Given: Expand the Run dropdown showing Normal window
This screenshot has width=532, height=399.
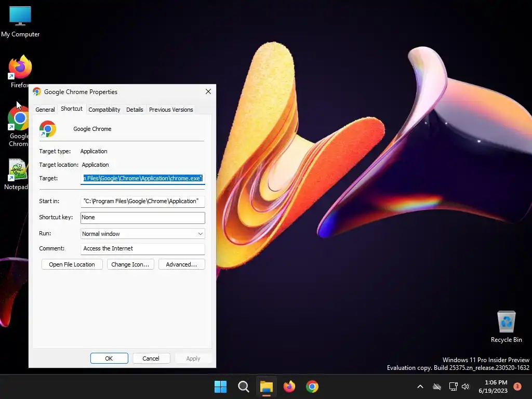Looking at the screenshot, I should click(142, 234).
